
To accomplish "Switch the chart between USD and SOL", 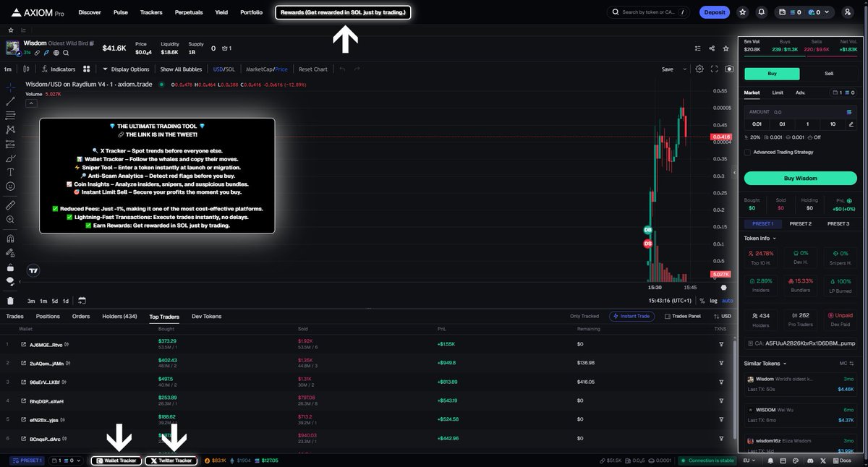I will click(x=224, y=69).
